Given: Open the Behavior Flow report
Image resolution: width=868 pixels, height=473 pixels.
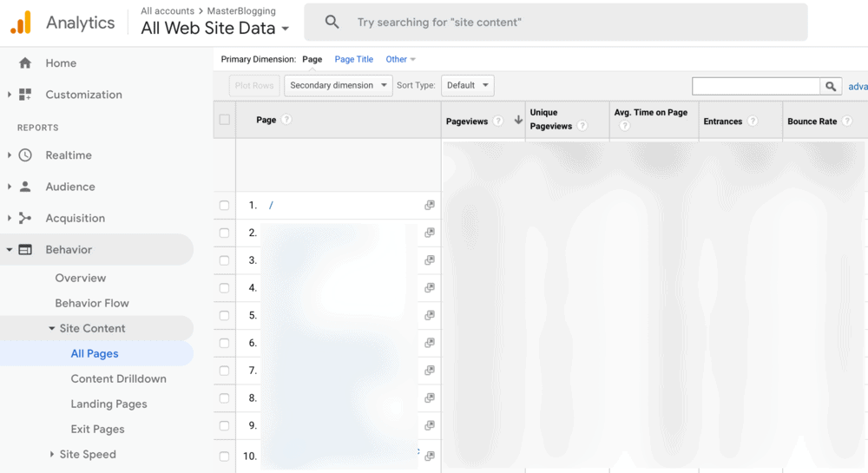Looking at the screenshot, I should 92,303.
